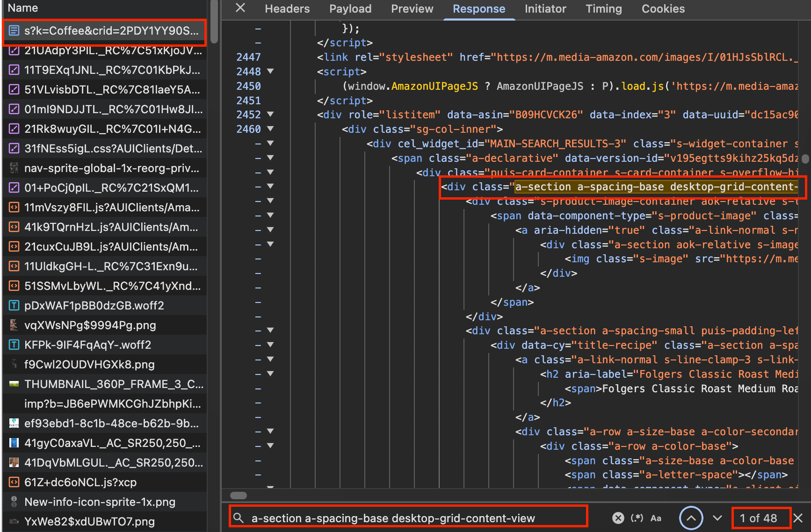Select the s?k=Coffee document request

tap(111, 31)
